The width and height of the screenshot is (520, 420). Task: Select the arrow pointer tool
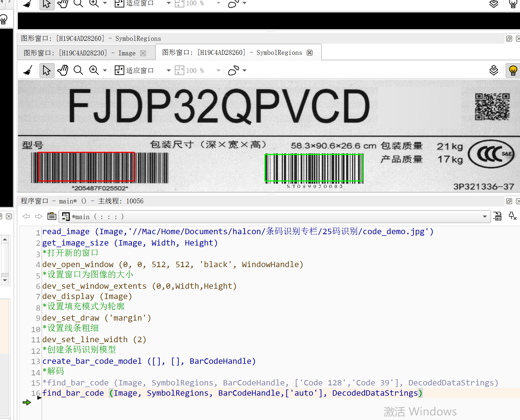pos(47,70)
